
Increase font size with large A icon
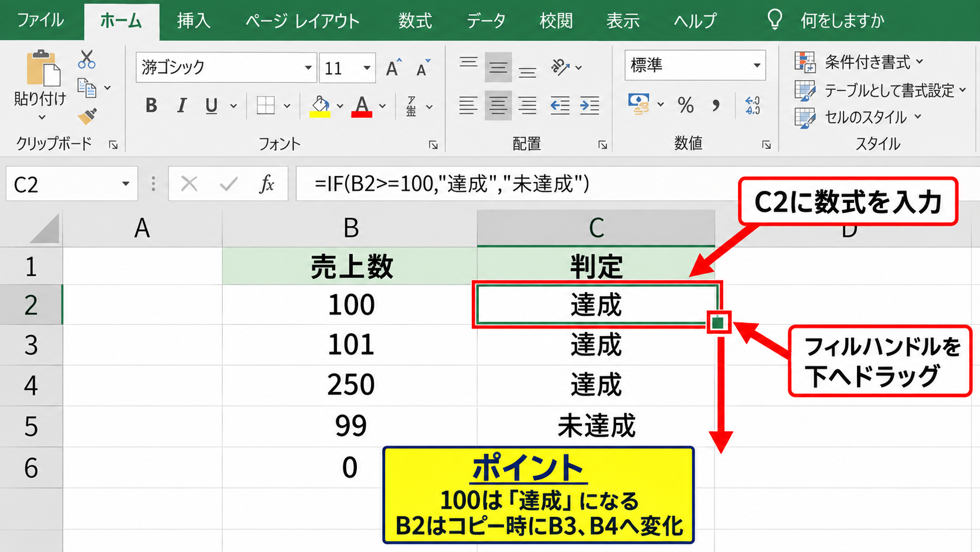tap(394, 68)
